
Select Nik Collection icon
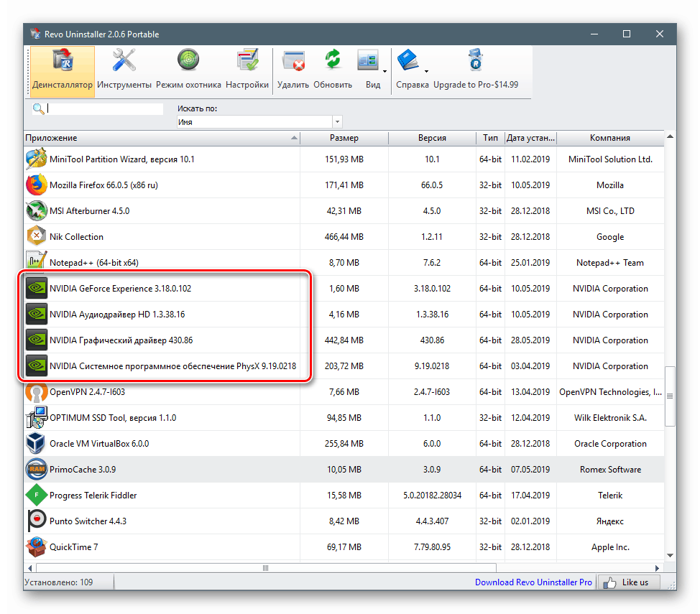(x=36, y=236)
